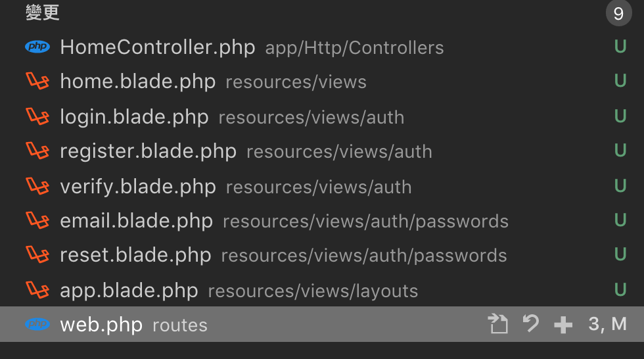Screen dimensions: 644x359
Task: Collapse the 變更 changes section header
Action: pos(43,12)
